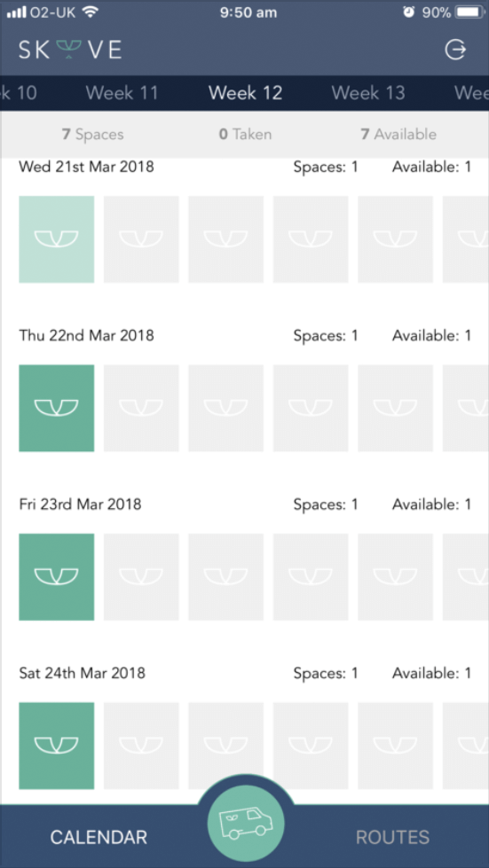Screen dimensions: 489x868
Task: Open the delivery van center button
Action: tap(246, 822)
